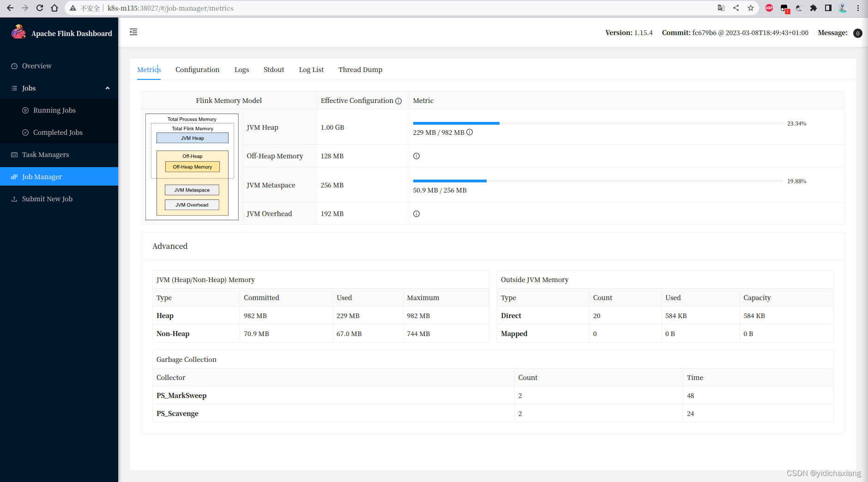The width and height of the screenshot is (868, 482).
Task: Click info icon beside 229 MB / 982 MB
Action: coord(470,132)
